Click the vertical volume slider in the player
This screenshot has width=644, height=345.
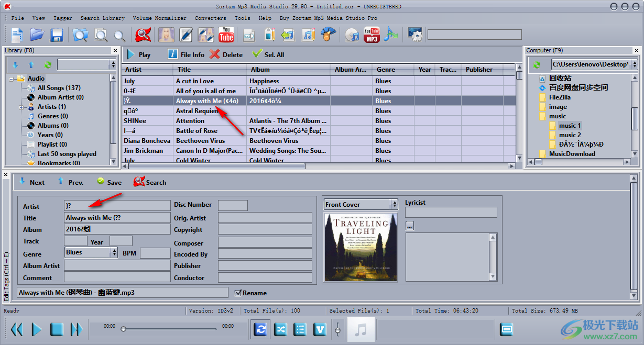tap(338, 329)
